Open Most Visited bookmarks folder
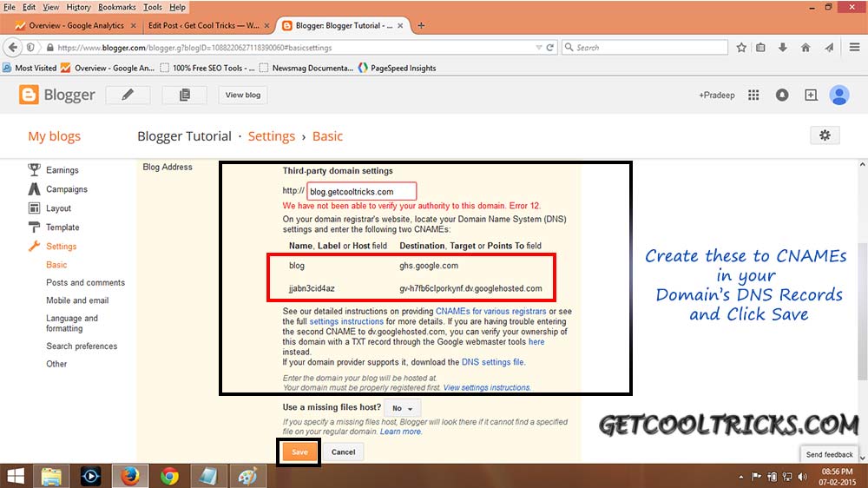Image resolution: width=868 pixels, height=488 pixels. pos(30,68)
